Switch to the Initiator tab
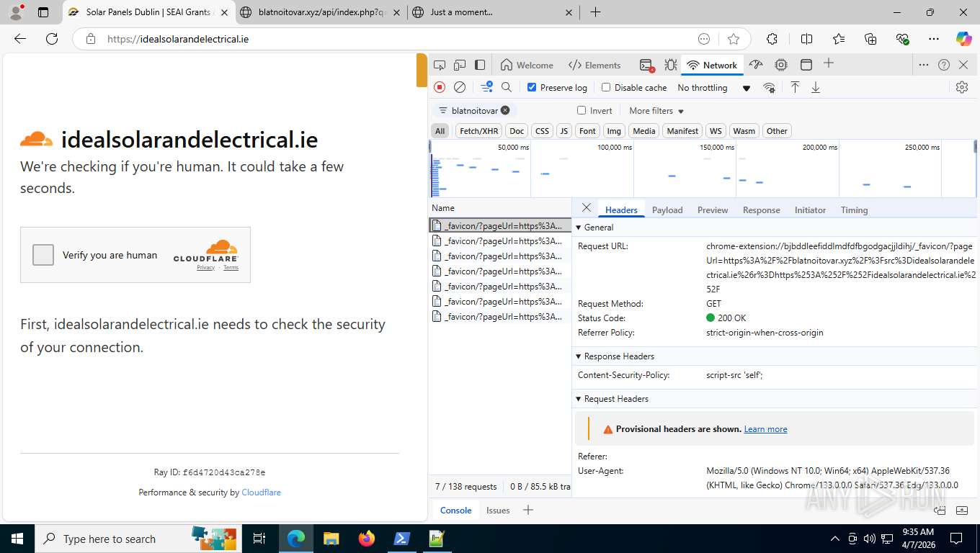 point(810,210)
